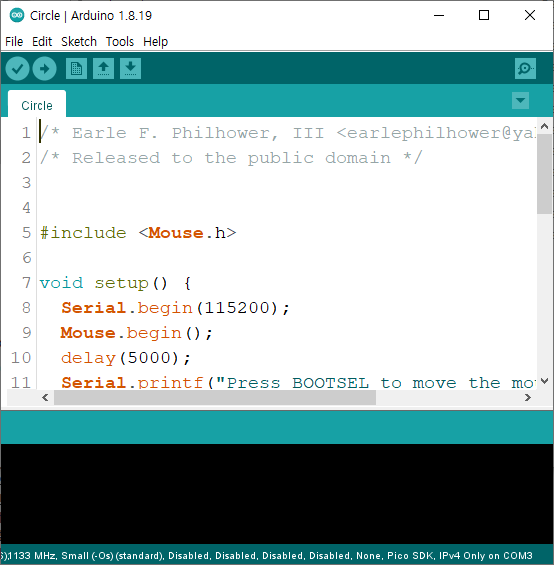
Task: Click the Verify checkmark button
Action: (17, 68)
